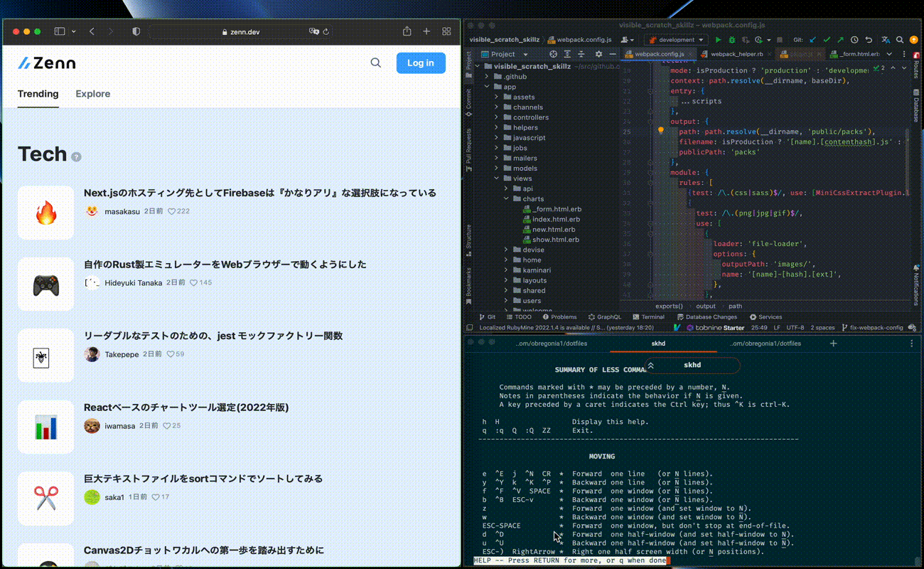Screen dimensions: 924x569
Task: Select webpack_helper.rb editor tab
Action: coord(737,54)
